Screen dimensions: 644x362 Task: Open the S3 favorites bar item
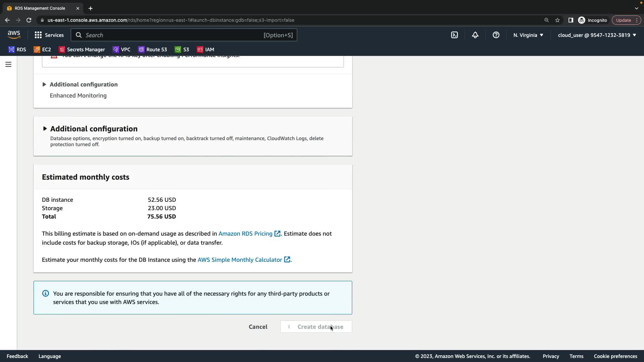coord(182,50)
